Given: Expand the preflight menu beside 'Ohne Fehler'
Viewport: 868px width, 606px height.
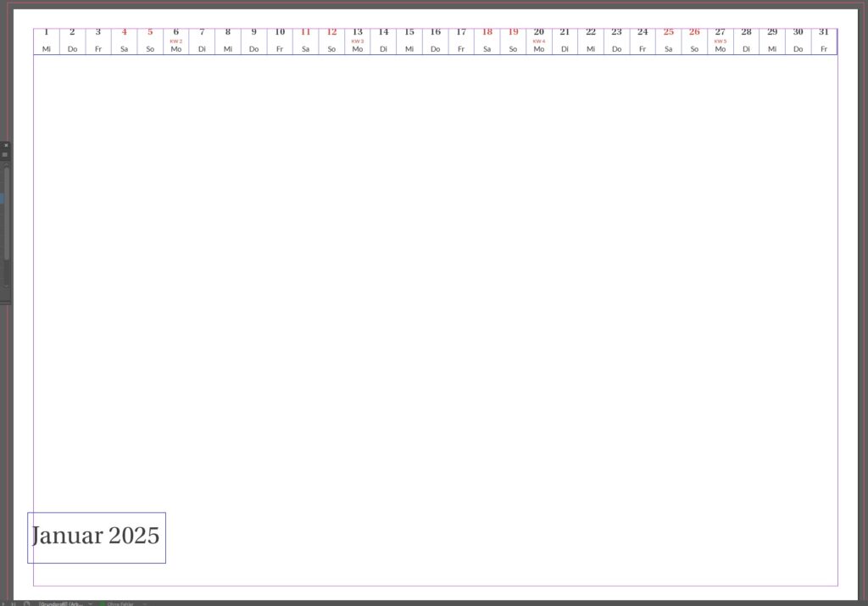Looking at the screenshot, I should (144, 603).
